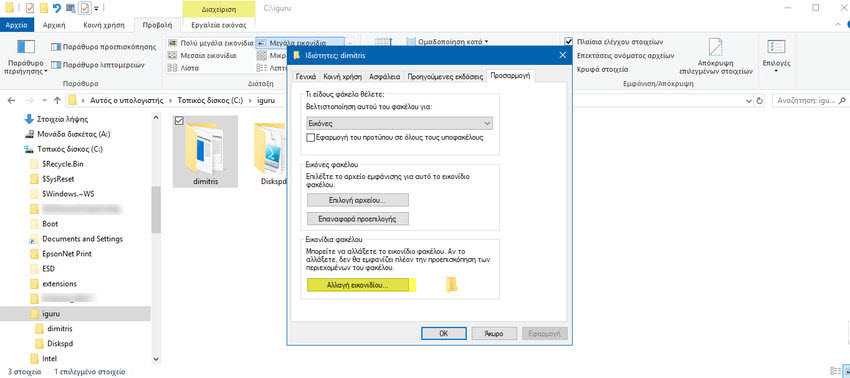Expand the breadcrumb chevron after Τοπικός δίσκος (C:)
850x378 pixels.
[250, 101]
